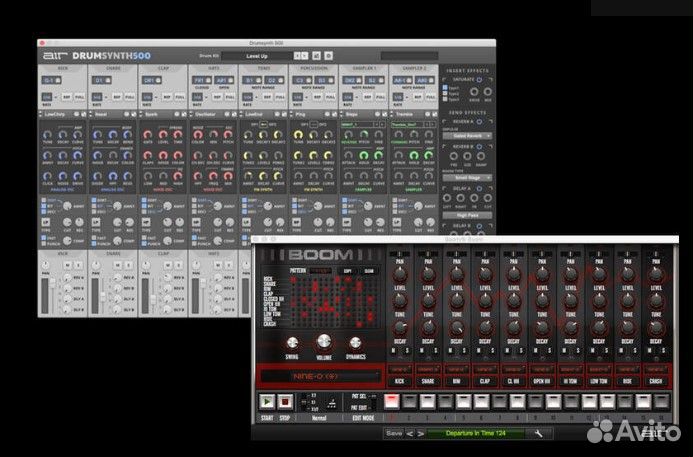The height and width of the screenshot is (457, 693).
Task: Mute Boom's Kick channel with M button
Action: point(393,350)
